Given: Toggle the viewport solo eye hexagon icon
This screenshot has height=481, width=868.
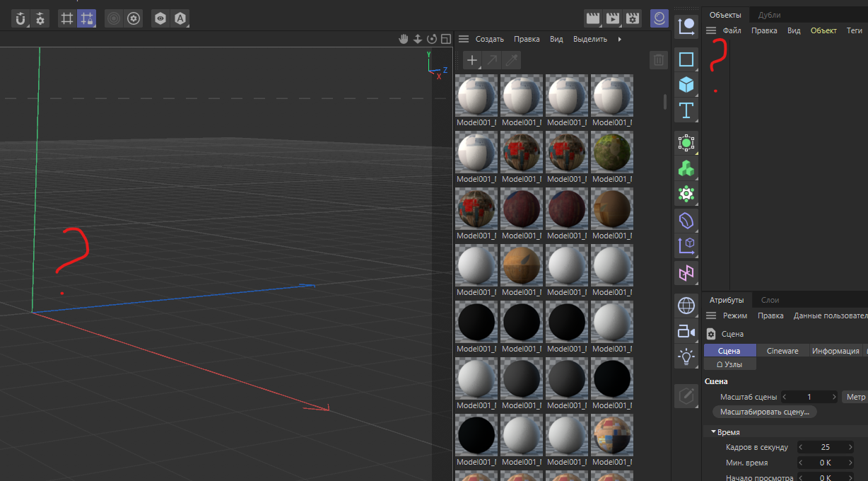Looking at the screenshot, I should (161, 18).
